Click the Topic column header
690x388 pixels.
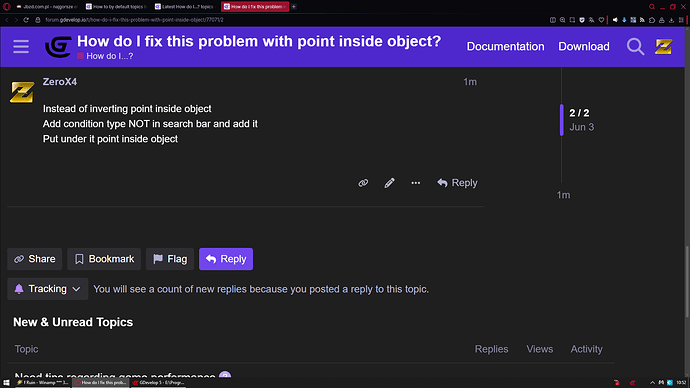tap(26, 349)
